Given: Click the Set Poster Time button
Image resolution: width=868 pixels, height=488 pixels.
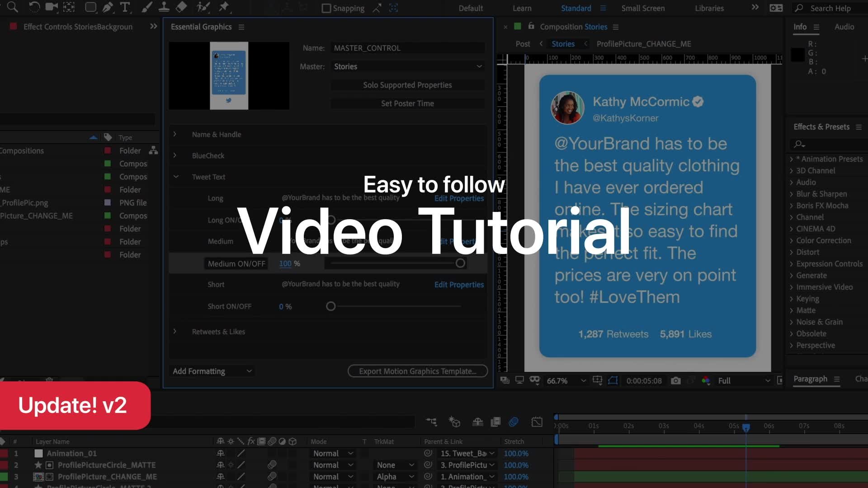Looking at the screenshot, I should [x=407, y=103].
